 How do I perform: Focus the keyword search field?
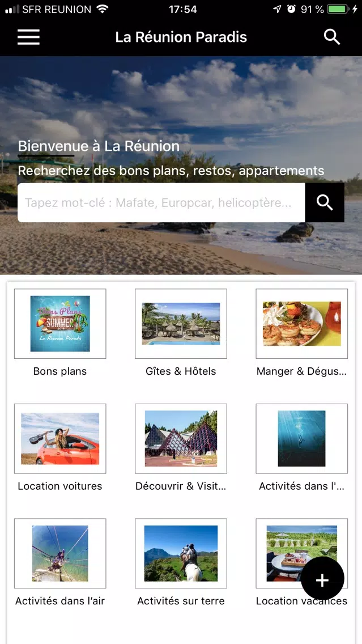point(161,202)
